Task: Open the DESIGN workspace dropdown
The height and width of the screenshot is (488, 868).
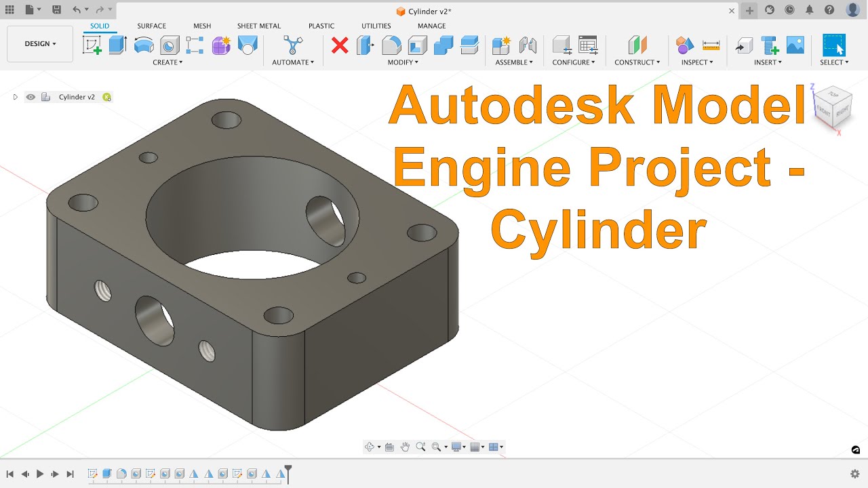Action: [x=40, y=44]
